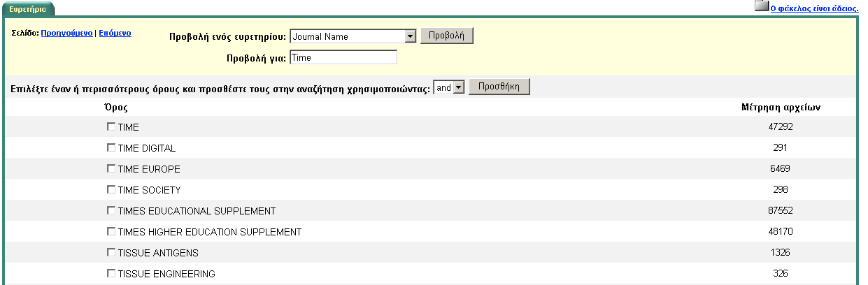Viewport: 868px width, 285px height.
Task: Click the TISSUE ANTIGENS term text
Action: (x=158, y=254)
